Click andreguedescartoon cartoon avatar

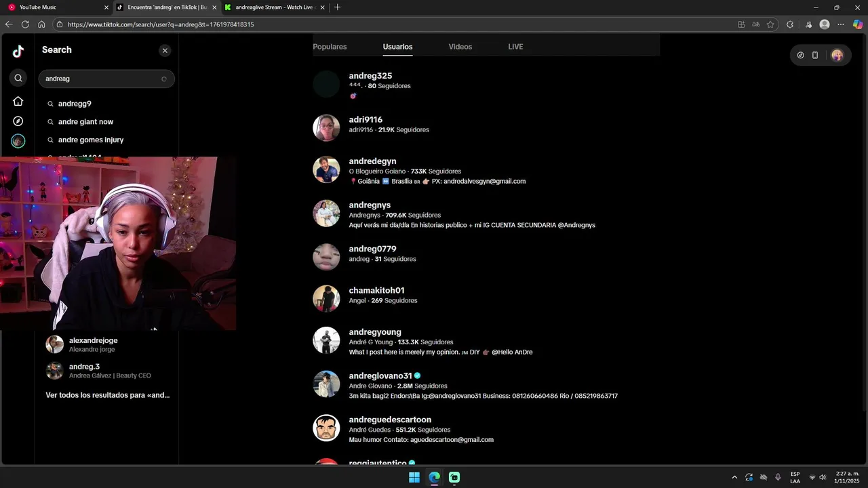pos(326,428)
